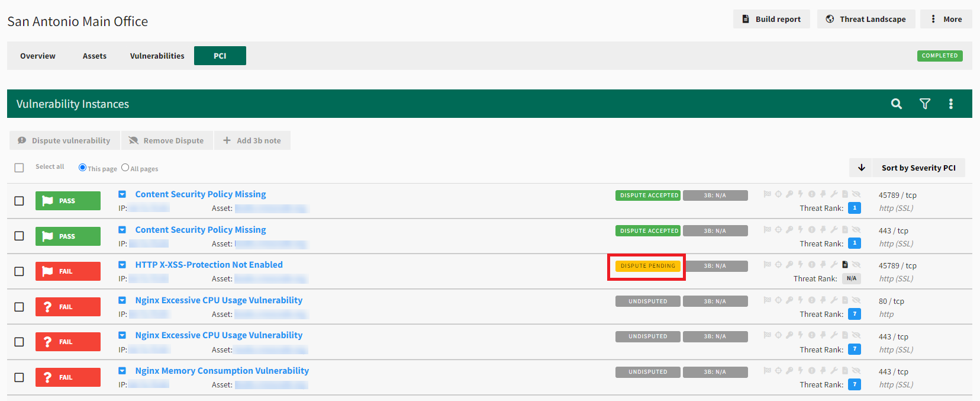The width and height of the screenshot is (980, 401).
Task: Click the filter funnel icon
Action: [x=925, y=104]
